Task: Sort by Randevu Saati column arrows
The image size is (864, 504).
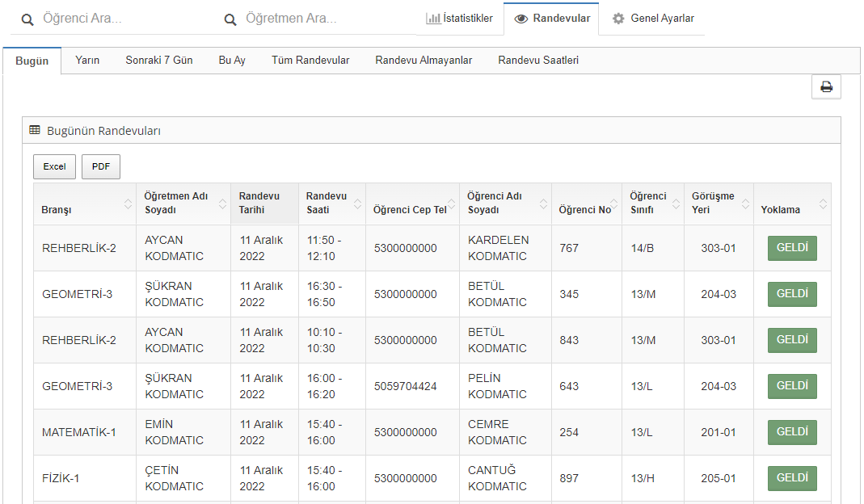Action: [357, 204]
